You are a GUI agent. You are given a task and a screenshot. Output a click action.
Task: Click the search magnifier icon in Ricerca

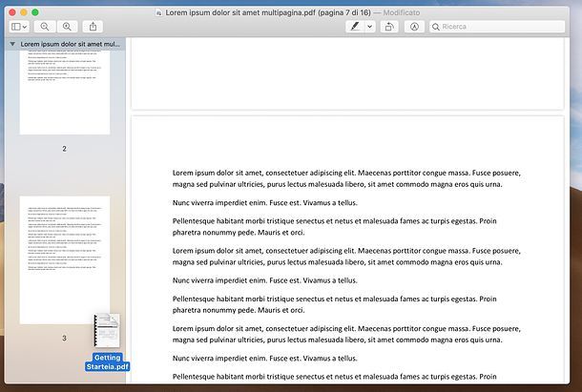pyautogui.click(x=436, y=27)
